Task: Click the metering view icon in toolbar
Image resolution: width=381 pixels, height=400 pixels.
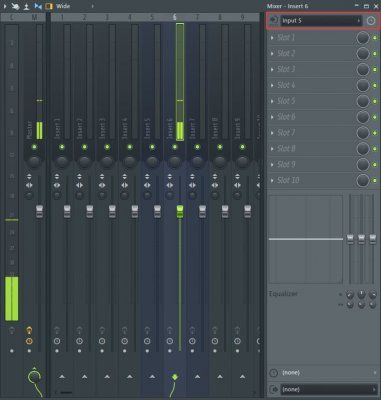Action: 26,6
